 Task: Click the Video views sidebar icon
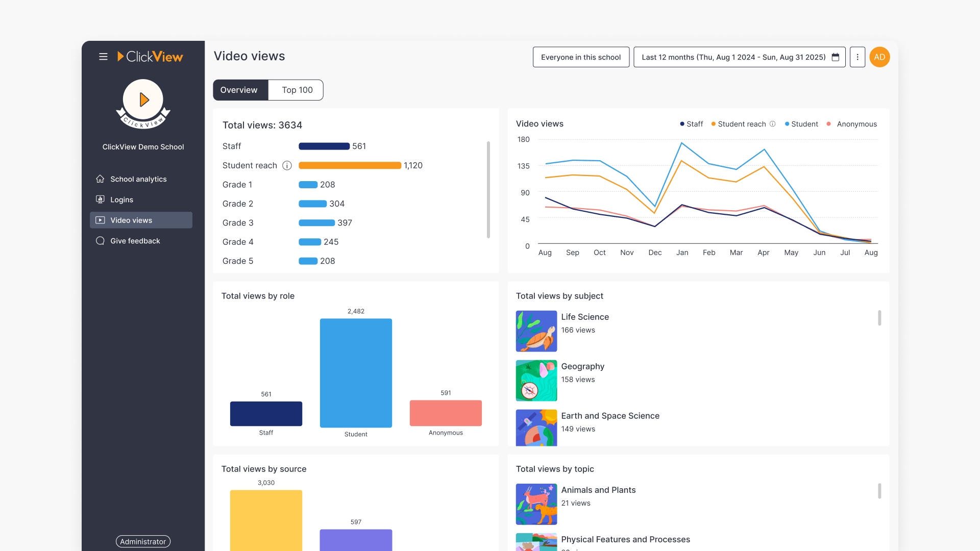pos(100,220)
